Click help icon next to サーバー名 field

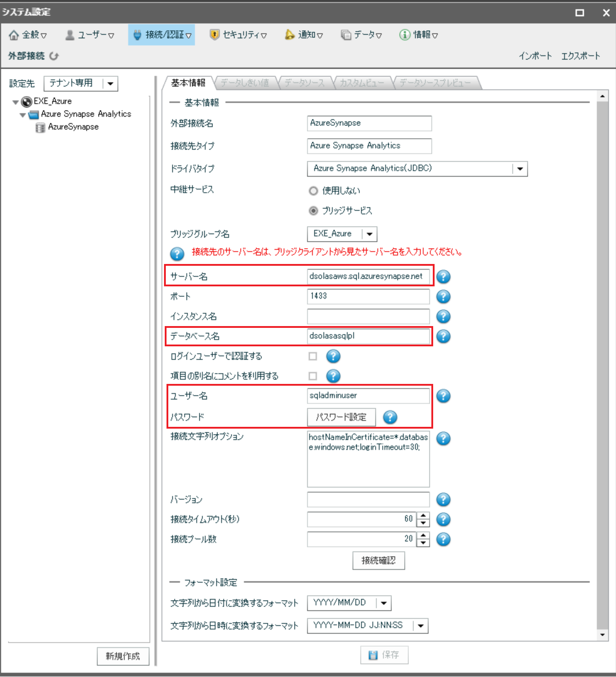(x=443, y=277)
